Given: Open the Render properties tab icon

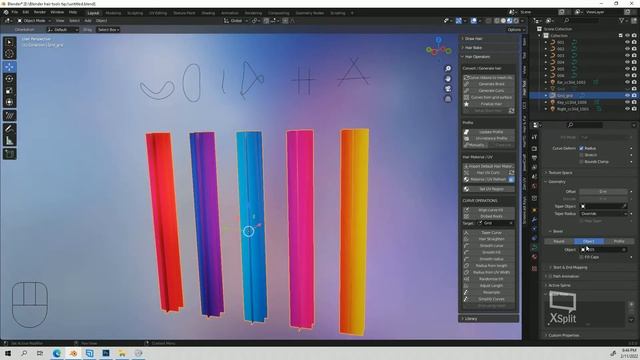Looking at the screenshot, I should click(535, 149).
